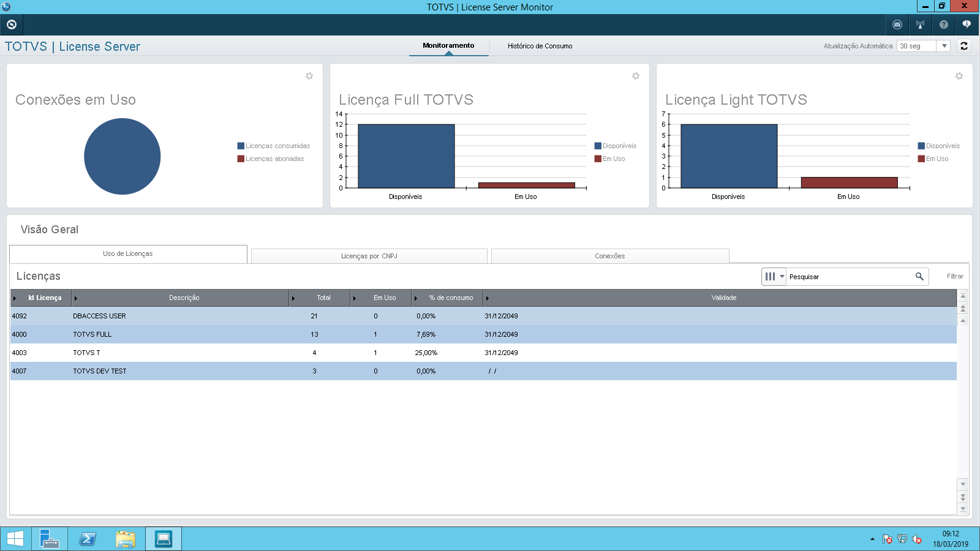Open the question mark help icon
The image size is (980, 551).
tap(944, 24)
